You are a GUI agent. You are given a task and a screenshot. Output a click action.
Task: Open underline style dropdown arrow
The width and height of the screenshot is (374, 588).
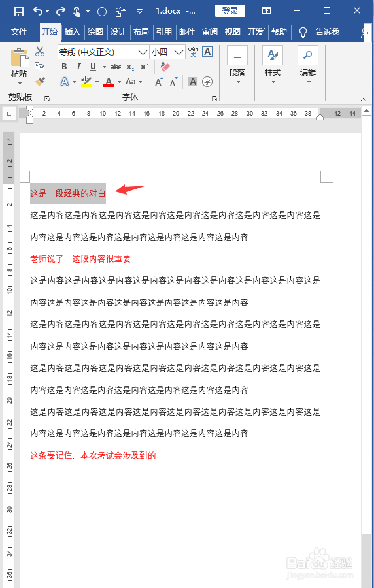click(x=104, y=67)
